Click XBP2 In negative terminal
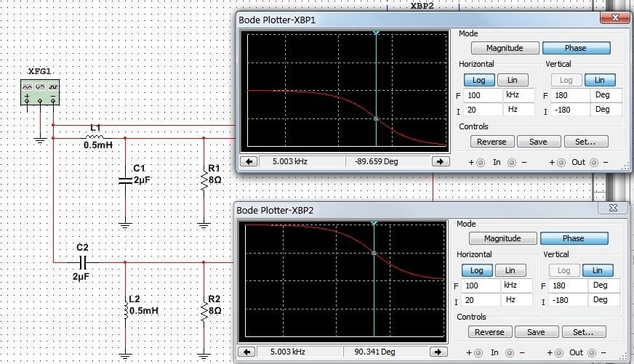 [510, 353]
